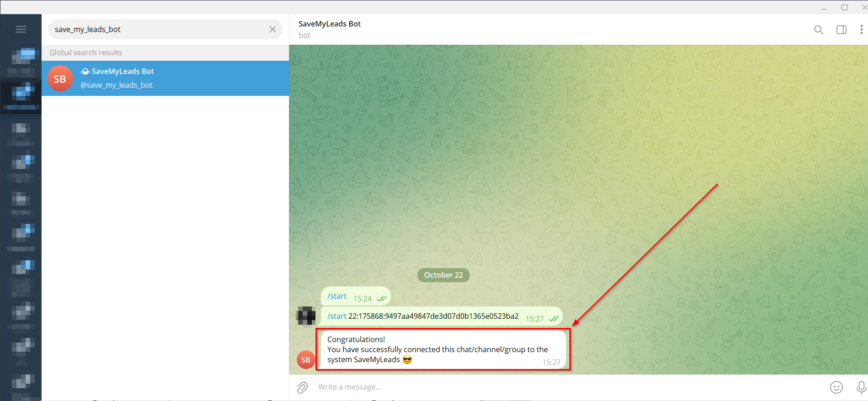Maximize the Telegram window
868x401 pixels.
click(x=844, y=7)
